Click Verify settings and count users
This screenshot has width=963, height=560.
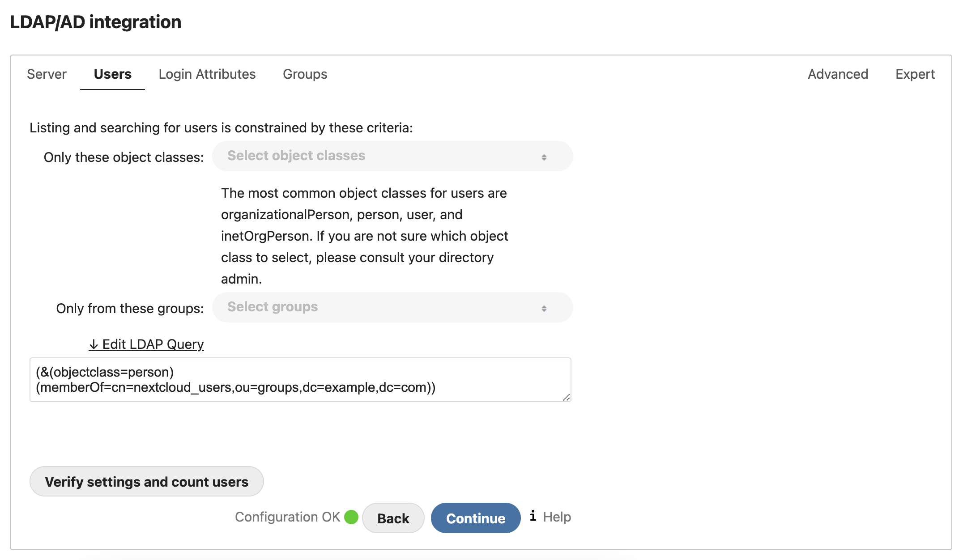tap(146, 482)
